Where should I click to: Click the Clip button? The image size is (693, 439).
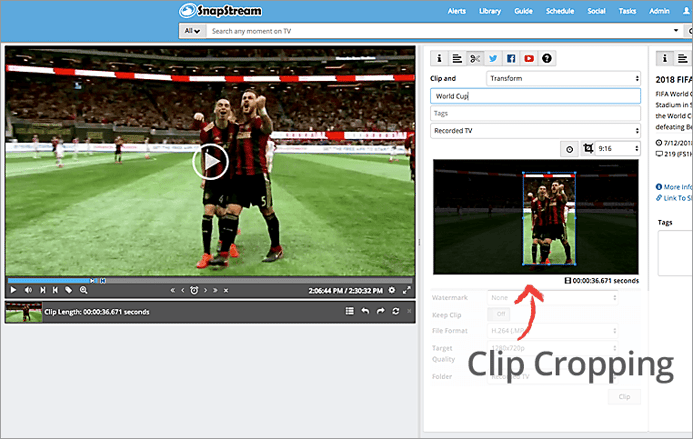tap(623, 397)
